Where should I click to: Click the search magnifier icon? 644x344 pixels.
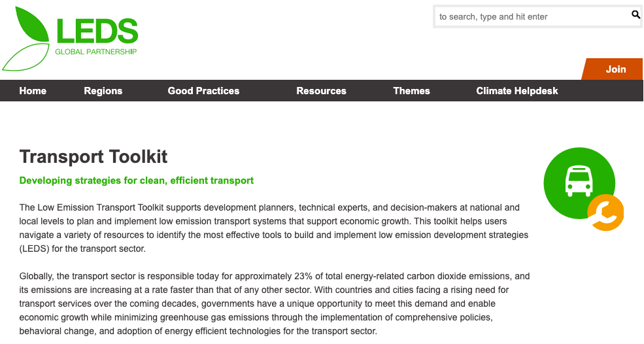click(x=635, y=15)
